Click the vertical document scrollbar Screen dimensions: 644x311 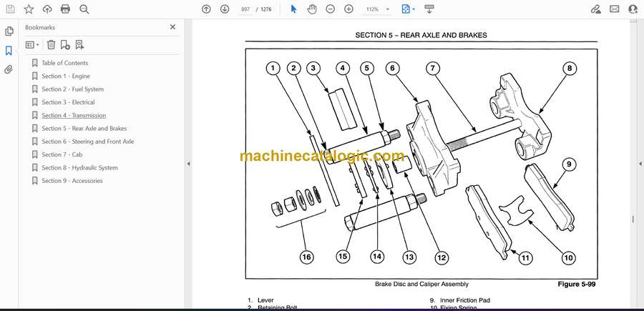click(633, 164)
